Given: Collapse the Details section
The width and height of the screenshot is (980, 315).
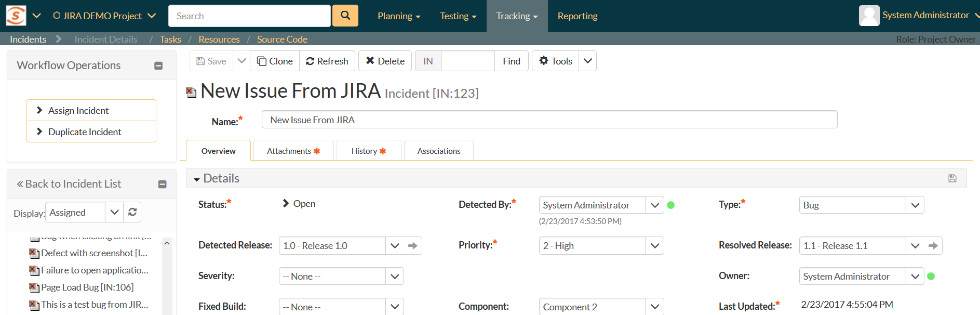Looking at the screenshot, I should 197,179.
